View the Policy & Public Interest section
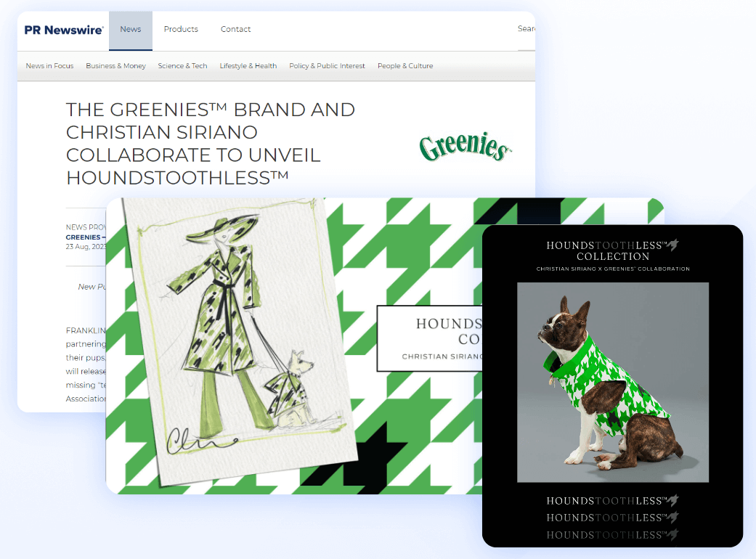This screenshot has width=756, height=559. (x=327, y=65)
